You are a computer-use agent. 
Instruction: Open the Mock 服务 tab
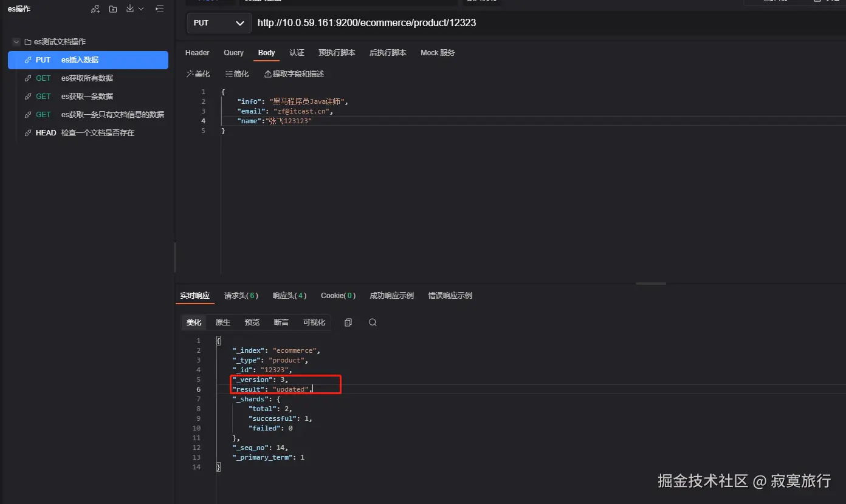[438, 53]
